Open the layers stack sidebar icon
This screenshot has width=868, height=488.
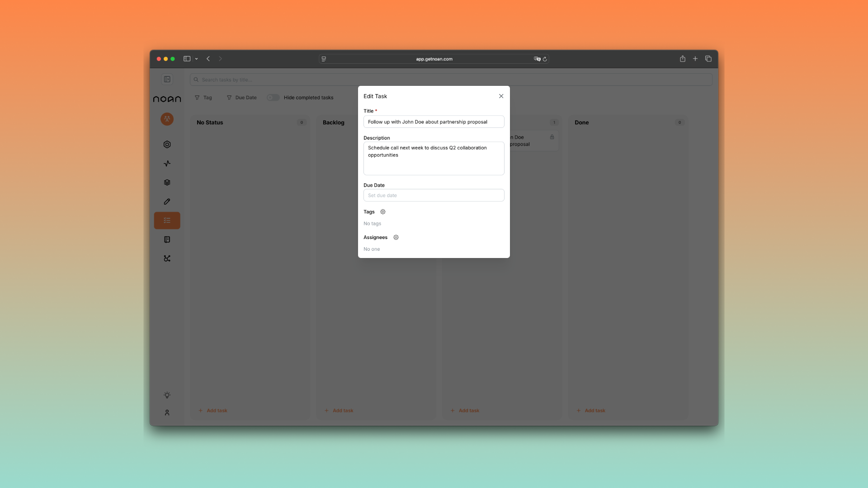click(x=167, y=183)
